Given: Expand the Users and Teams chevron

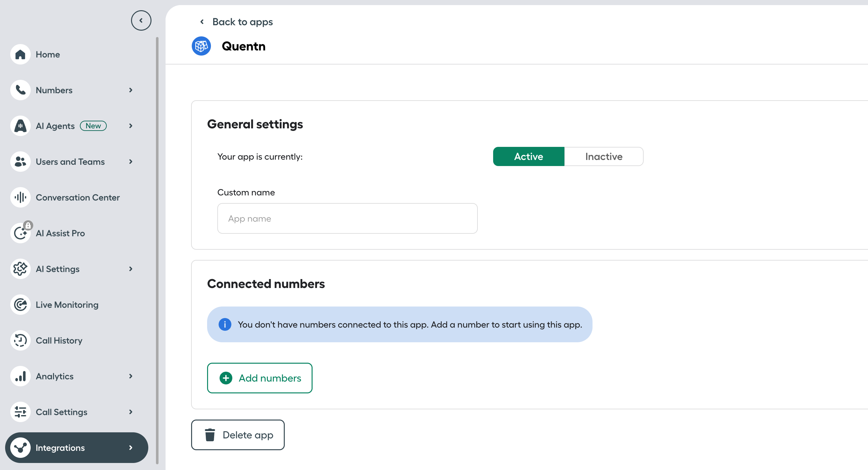Looking at the screenshot, I should click(x=131, y=162).
